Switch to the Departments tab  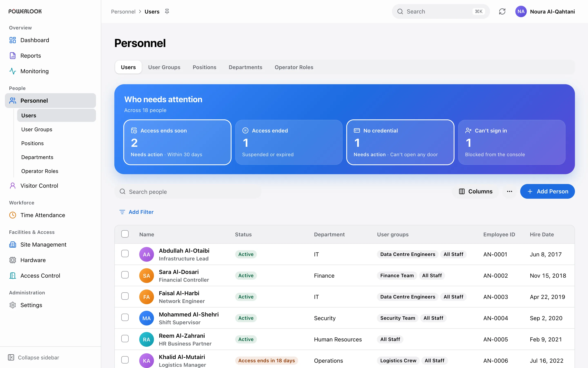(245, 67)
